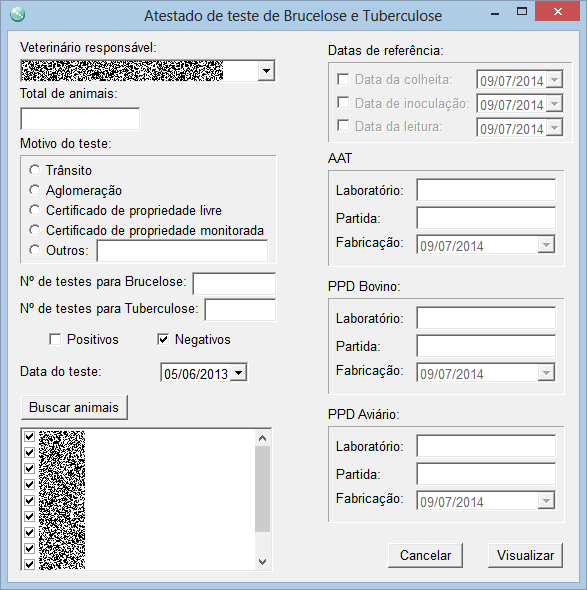Open the Data do teste date picker
Image resolution: width=587 pixels, height=590 pixels.
238,373
